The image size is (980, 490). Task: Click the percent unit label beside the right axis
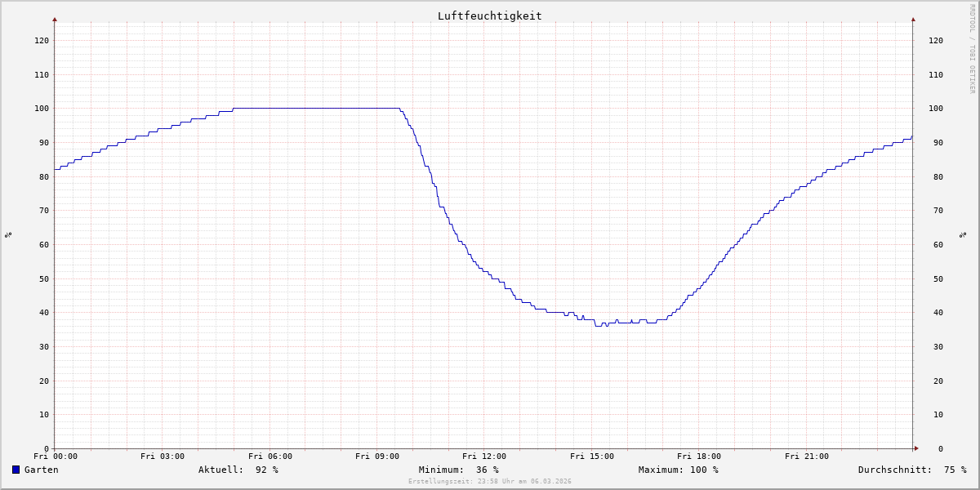(962, 234)
